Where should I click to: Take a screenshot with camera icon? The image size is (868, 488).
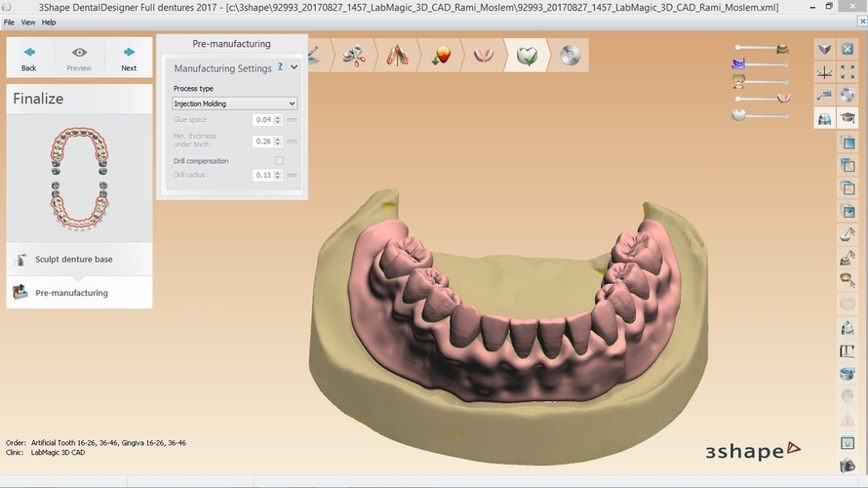pos(848,466)
